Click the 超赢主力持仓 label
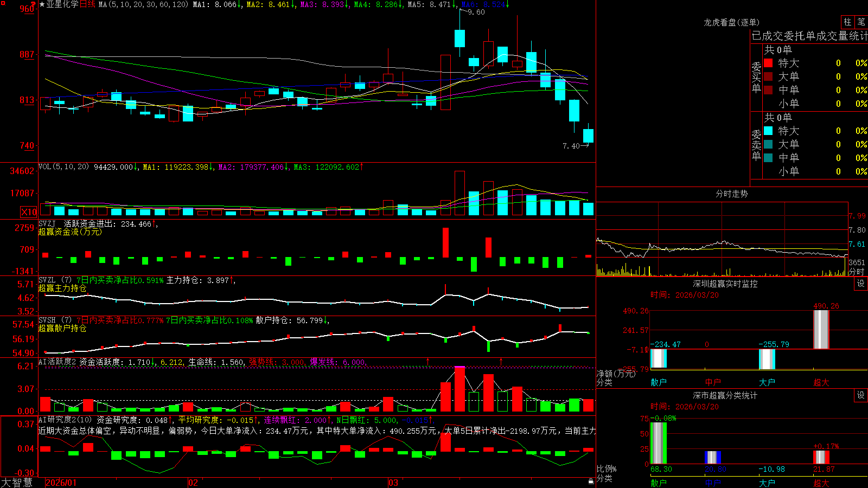This screenshot has height=488, width=868. click(x=62, y=288)
